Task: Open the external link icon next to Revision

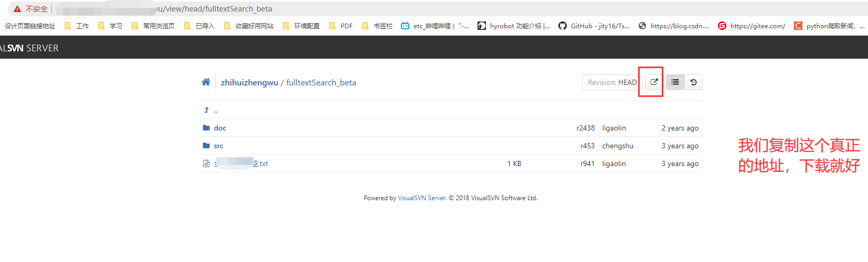Action: 654,82
